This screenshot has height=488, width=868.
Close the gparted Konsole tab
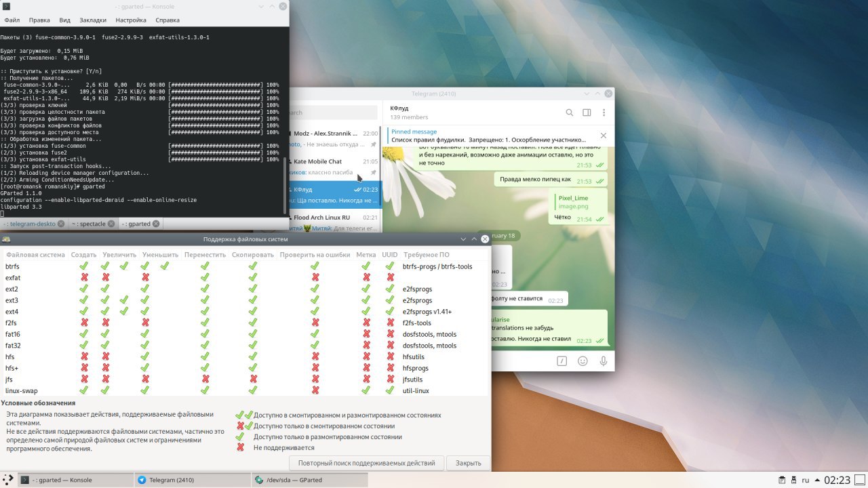(x=156, y=224)
